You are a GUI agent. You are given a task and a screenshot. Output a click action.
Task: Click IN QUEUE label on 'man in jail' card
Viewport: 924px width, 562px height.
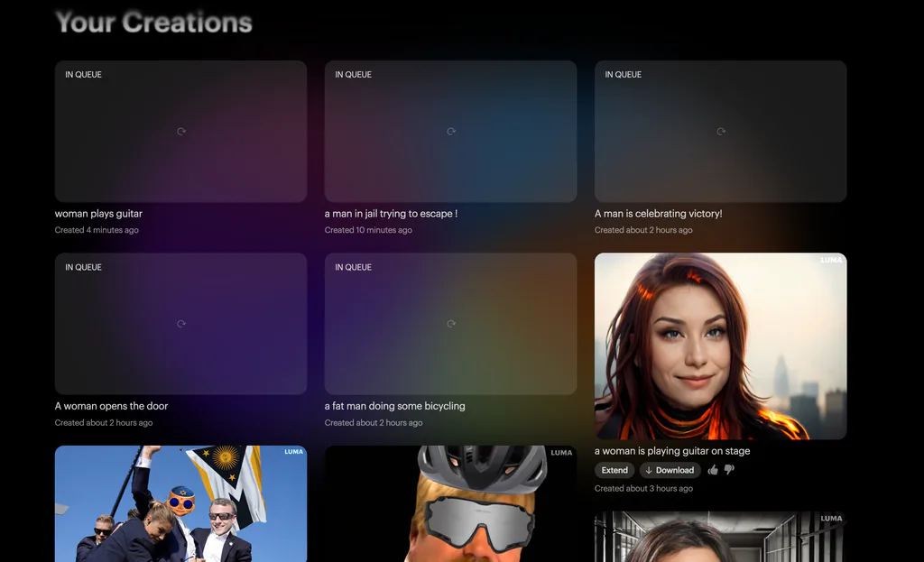(x=353, y=75)
